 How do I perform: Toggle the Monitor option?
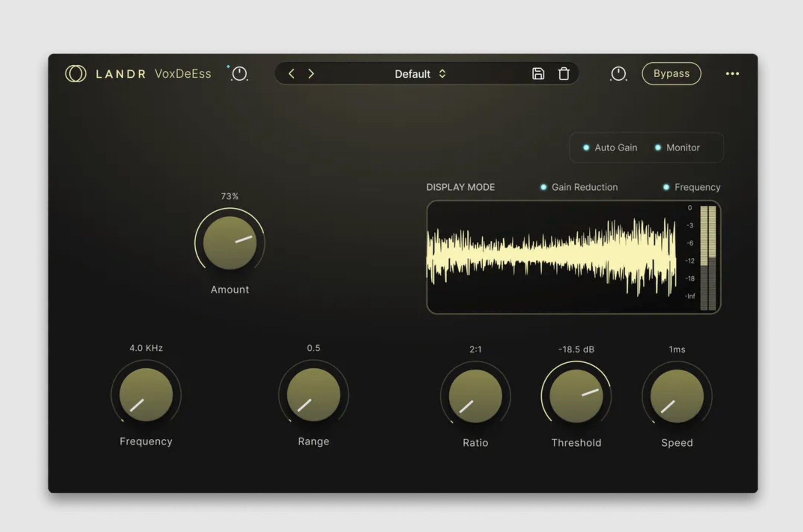pos(678,148)
